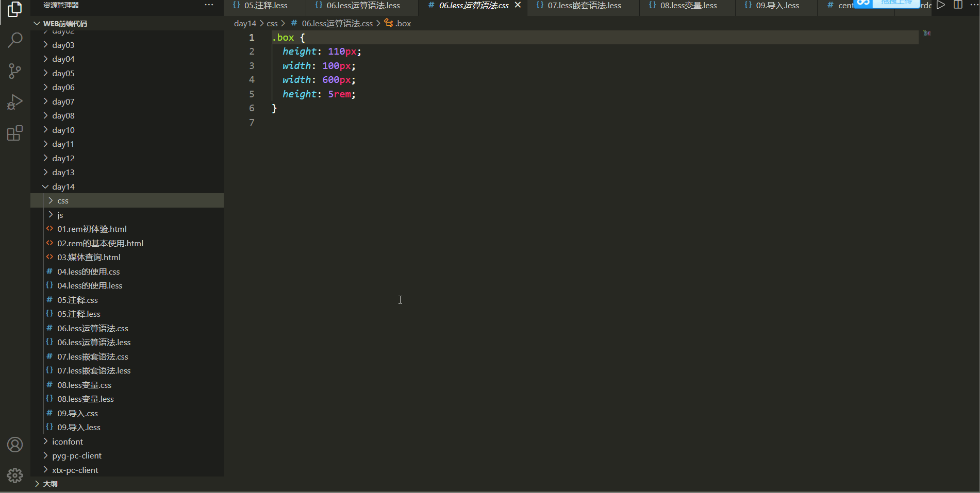This screenshot has height=493, width=980.
Task: Click .box symbol in breadcrumb
Action: 397,23
